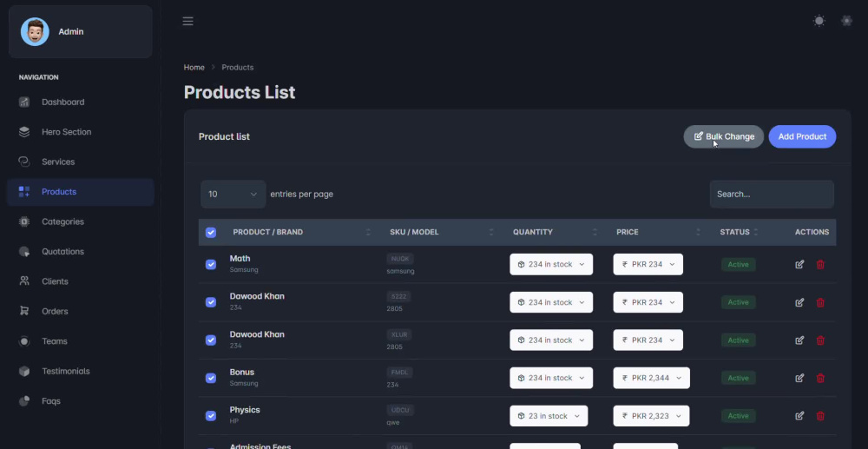The height and width of the screenshot is (449, 868).
Task: Click the Admin avatar picture
Action: click(35, 31)
